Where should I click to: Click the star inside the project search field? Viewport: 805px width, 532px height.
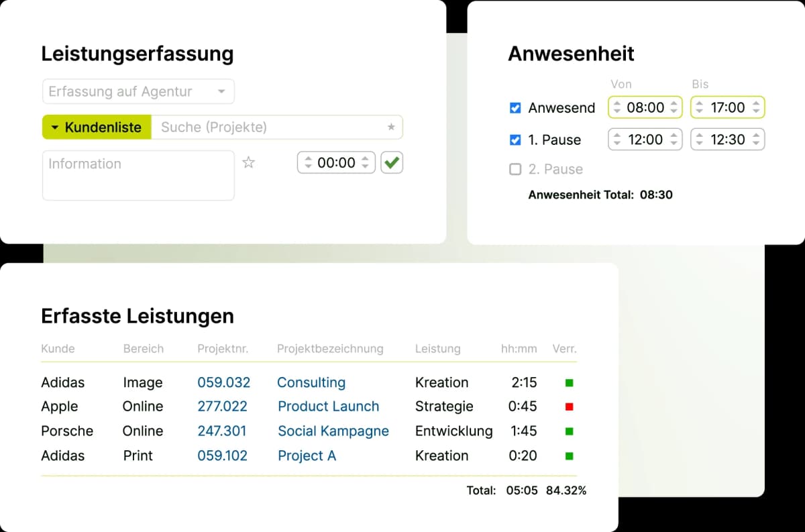pos(391,127)
